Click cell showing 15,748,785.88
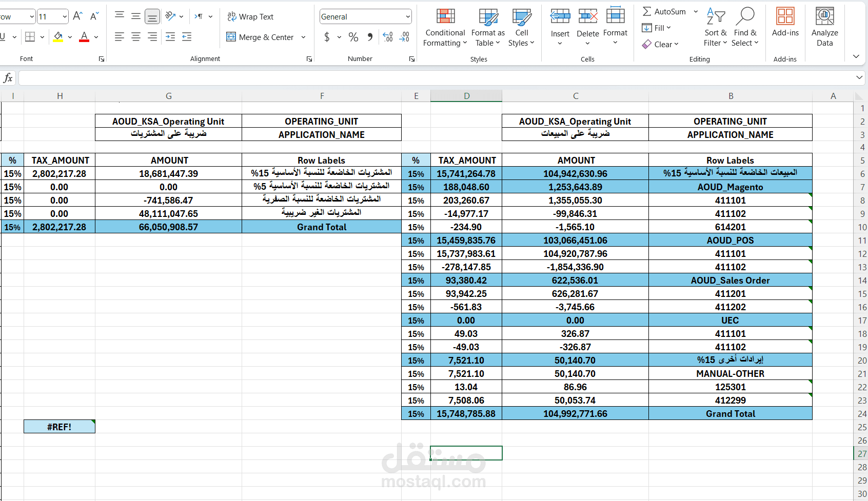The image size is (868, 501). pos(466,414)
